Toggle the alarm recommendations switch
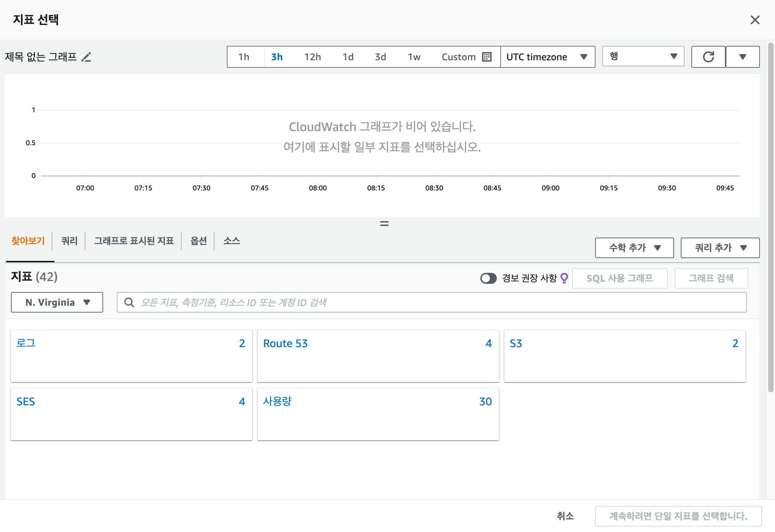 pyautogui.click(x=488, y=278)
